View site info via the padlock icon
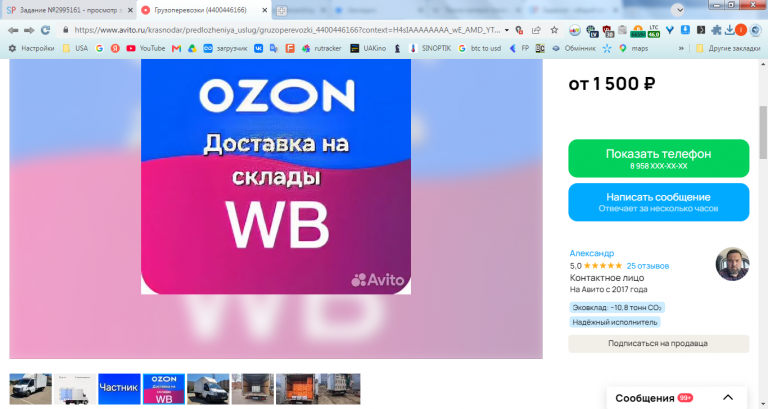Screen dimensions: 768x409 66,30
